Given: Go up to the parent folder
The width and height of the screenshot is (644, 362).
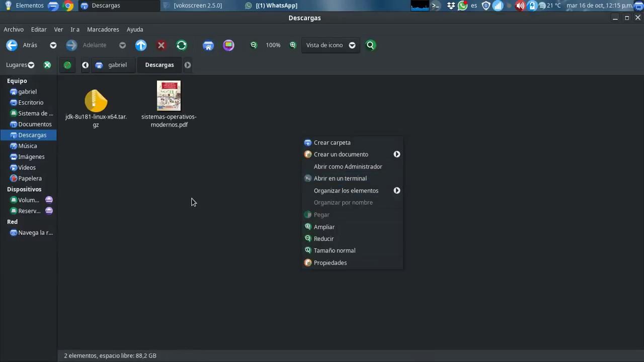Looking at the screenshot, I should point(141,45).
